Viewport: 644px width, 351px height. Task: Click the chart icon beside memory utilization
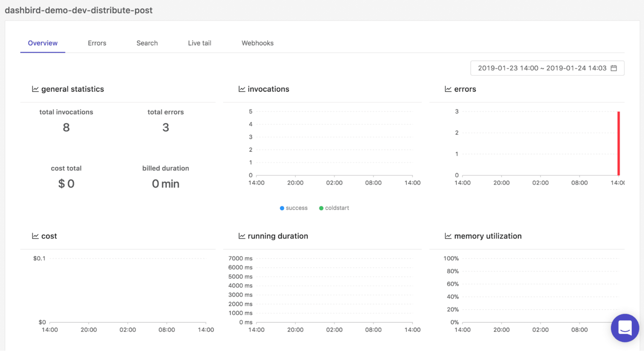[x=448, y=236]
